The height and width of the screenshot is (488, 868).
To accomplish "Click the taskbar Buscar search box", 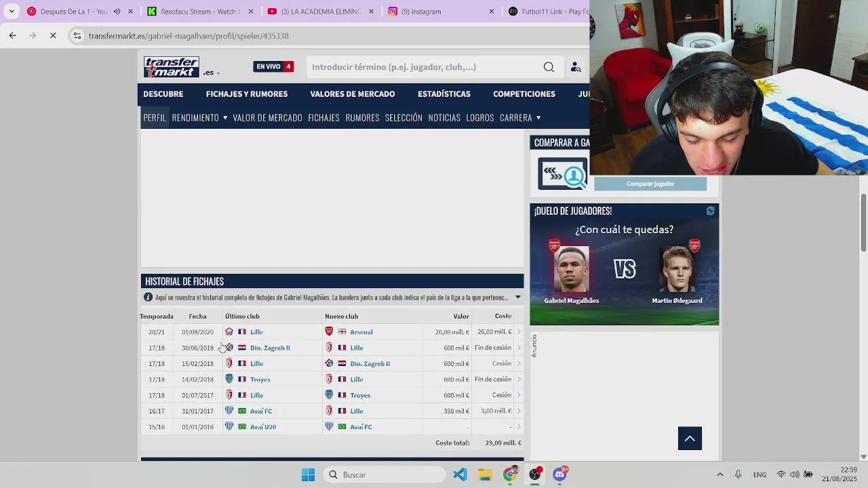I will (384, 474).
